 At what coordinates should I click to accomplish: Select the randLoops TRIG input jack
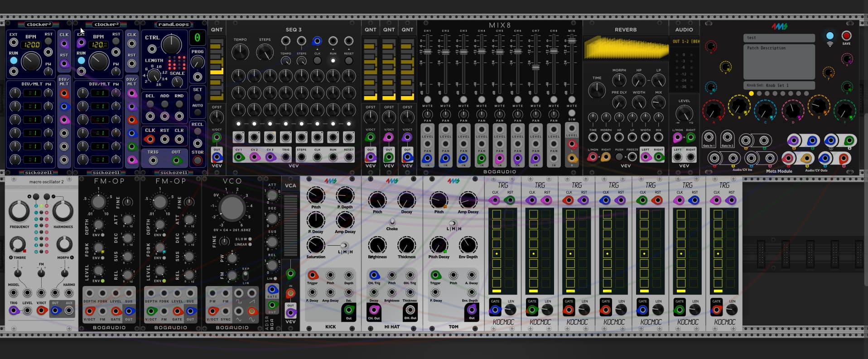[x=153, y=160]
